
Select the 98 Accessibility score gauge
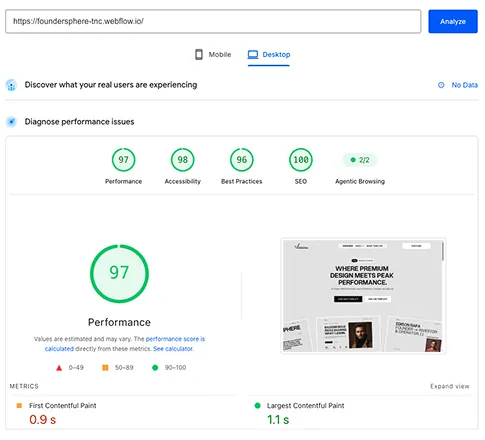click(x=182, y=160)
